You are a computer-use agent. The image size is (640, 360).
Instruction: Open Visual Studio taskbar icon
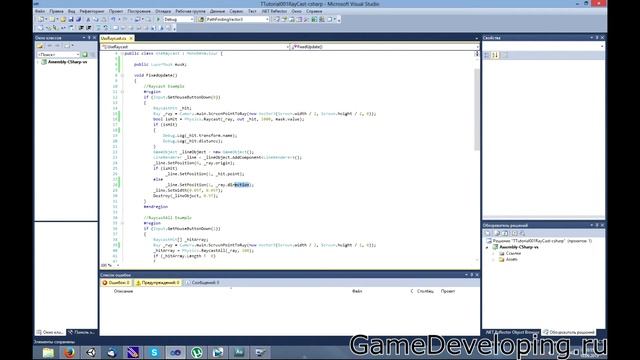[176, 352]
